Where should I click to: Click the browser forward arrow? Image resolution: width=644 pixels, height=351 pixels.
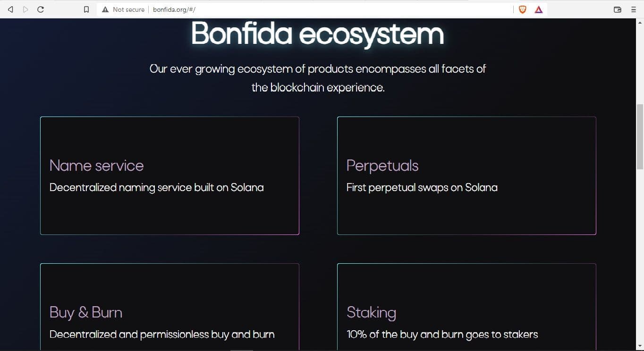coord(25,9)
